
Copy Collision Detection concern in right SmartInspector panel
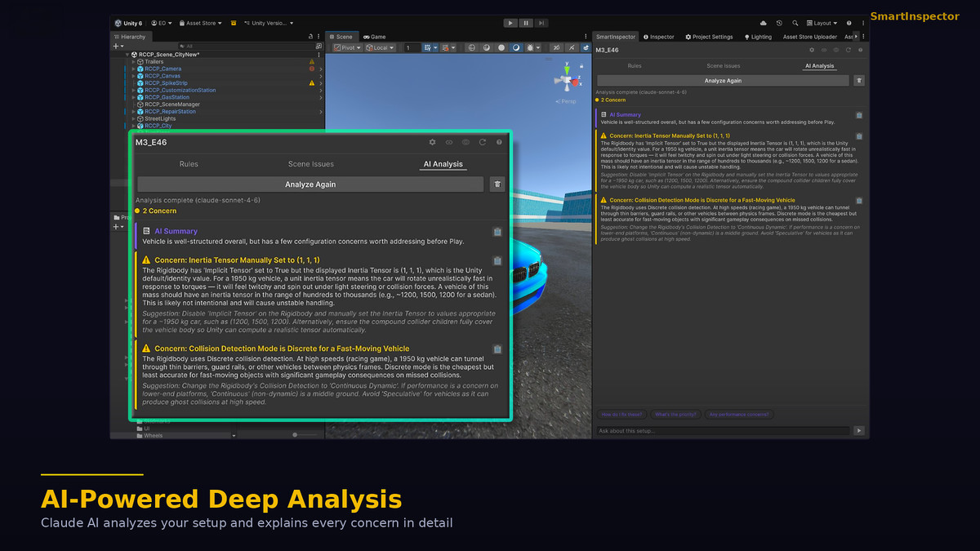coord(859,199)
